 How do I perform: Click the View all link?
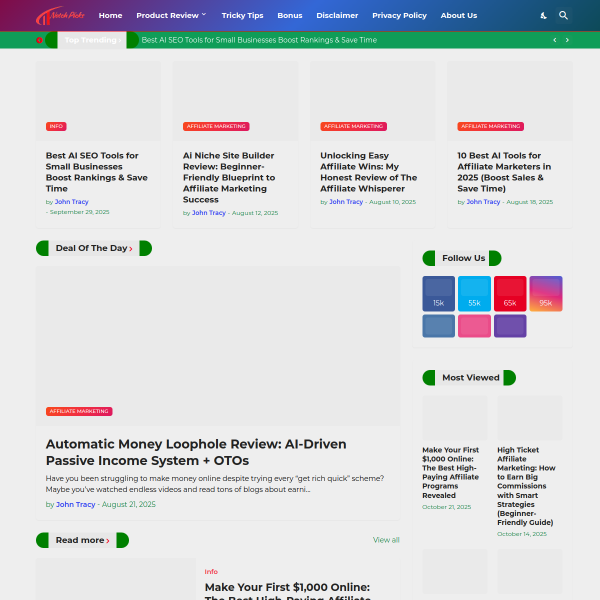(386, 540)
